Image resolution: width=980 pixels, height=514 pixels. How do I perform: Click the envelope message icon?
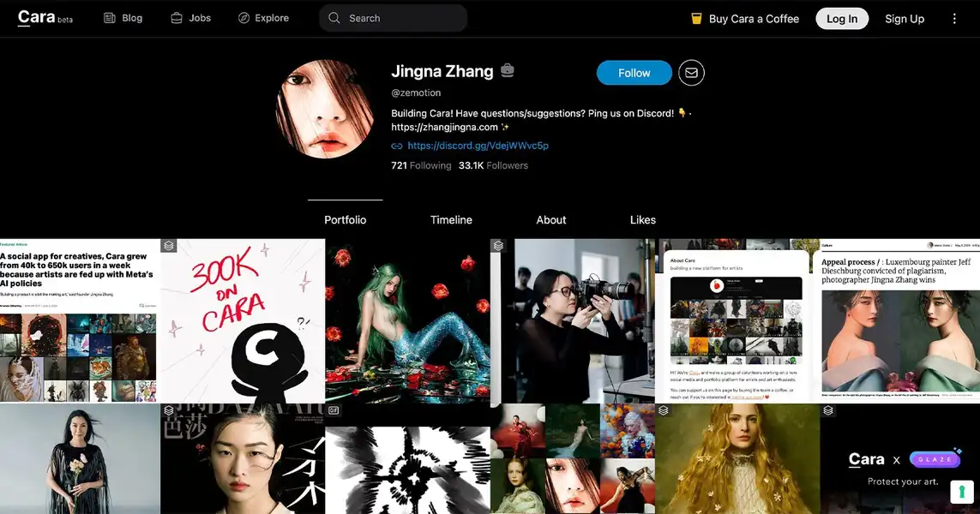[x=691, y=73]
